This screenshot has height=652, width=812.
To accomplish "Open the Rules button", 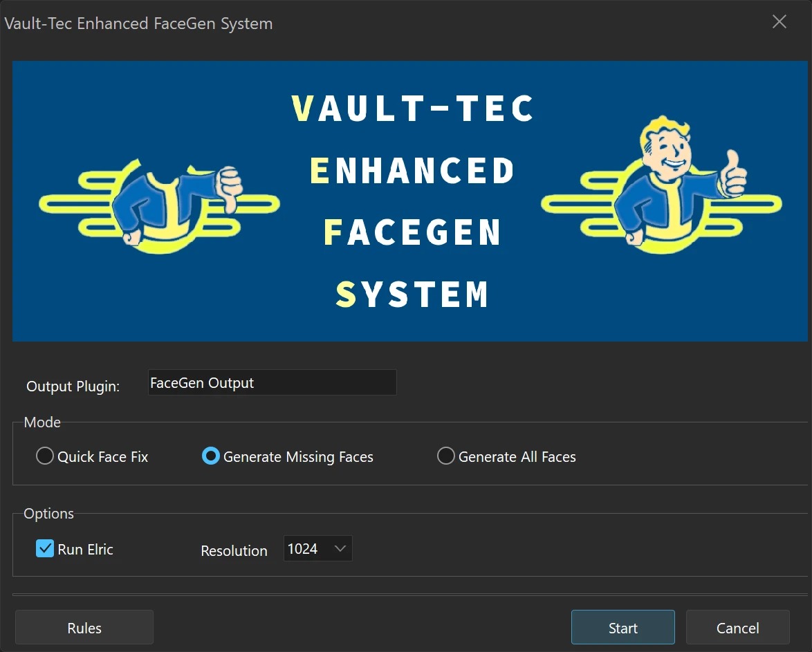I will [84, 628].
